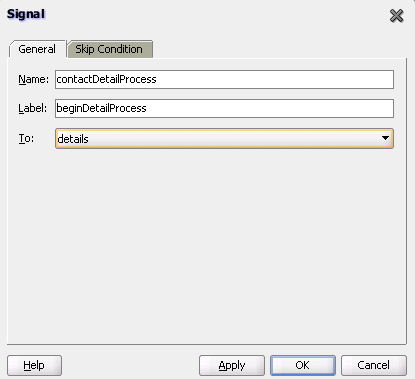Place cursor in contactDetailProcess text
Viewport: 415px width, 379px height.
click(x=106, y=79)
